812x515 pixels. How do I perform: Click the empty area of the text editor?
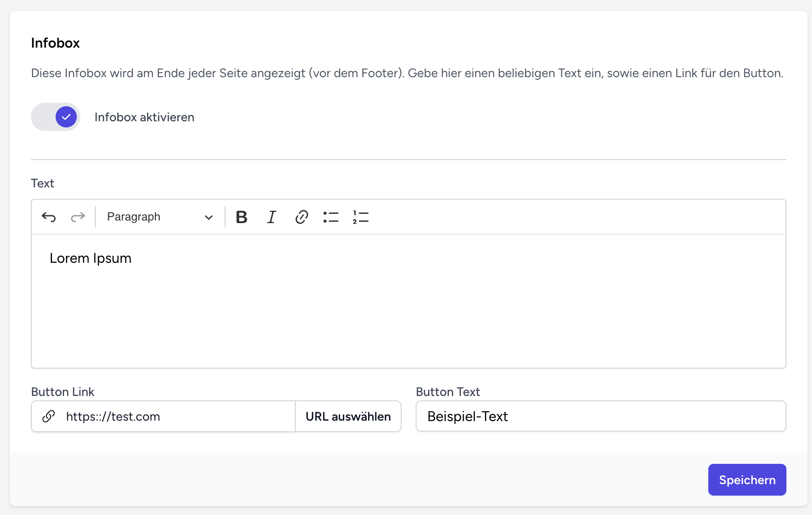[x=408, y=317]
